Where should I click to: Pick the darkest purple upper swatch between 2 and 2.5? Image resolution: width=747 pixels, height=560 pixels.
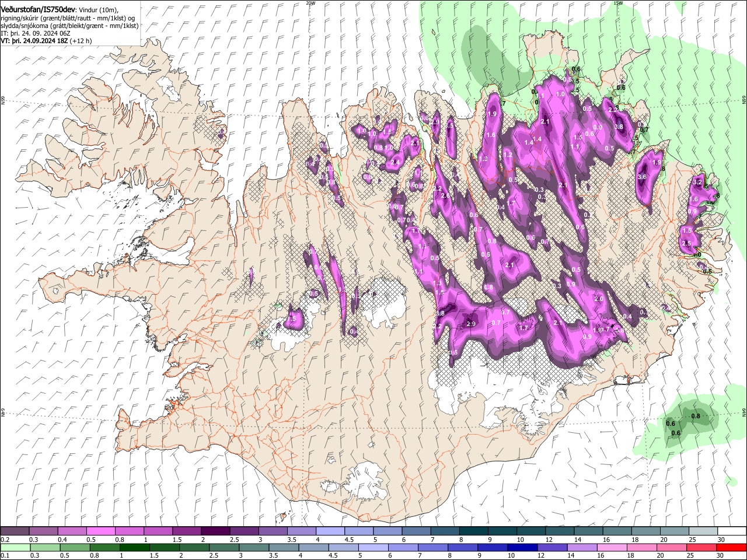click(x=215, y=531)
